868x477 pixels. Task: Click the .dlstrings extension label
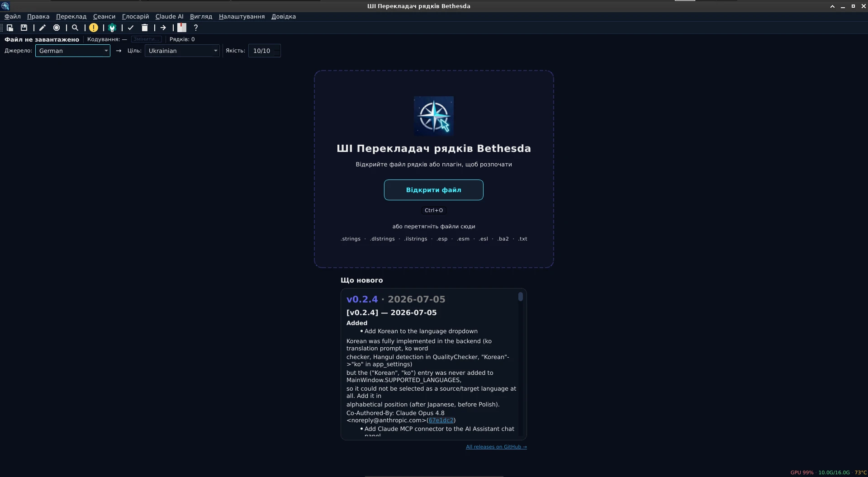click(x=382, y=239)
